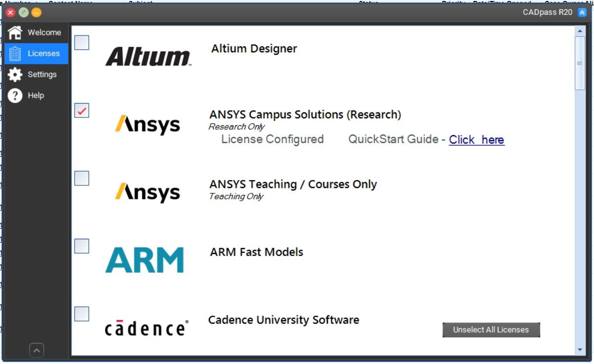Open the Welcome home icon

[15, 33]
